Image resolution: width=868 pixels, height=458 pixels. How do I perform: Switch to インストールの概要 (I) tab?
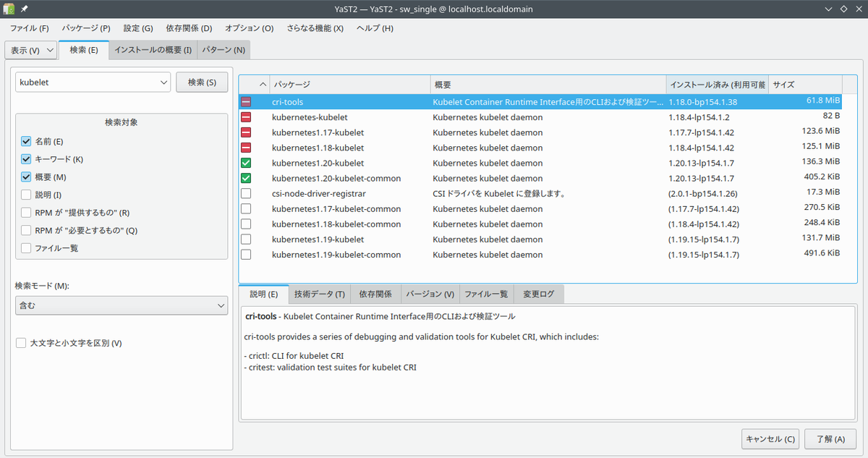(x=153, y=50)
